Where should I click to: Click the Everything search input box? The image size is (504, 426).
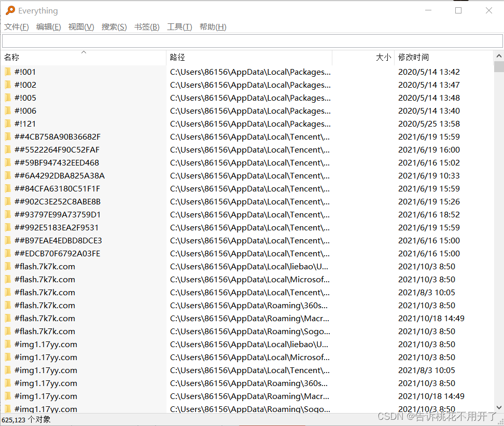[253, 41]
